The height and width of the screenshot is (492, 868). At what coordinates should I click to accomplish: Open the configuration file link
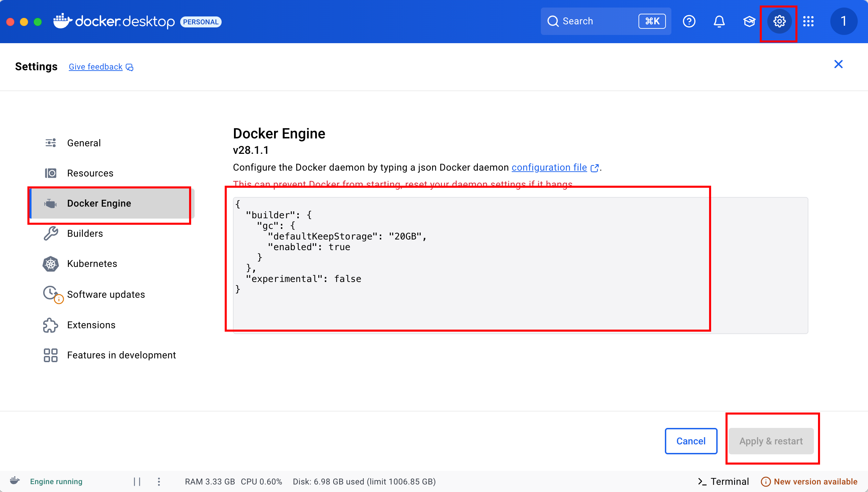point(549,168)
